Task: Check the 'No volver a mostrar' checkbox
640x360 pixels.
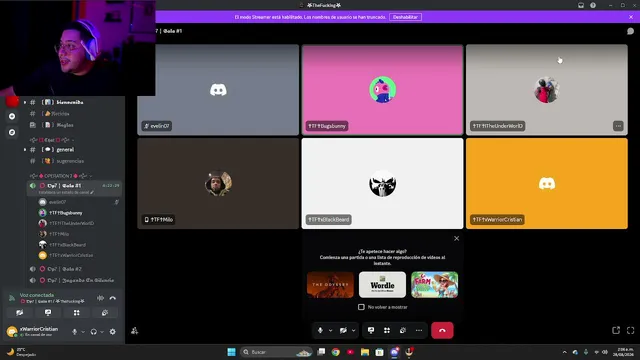Action: tap(361, 307)
